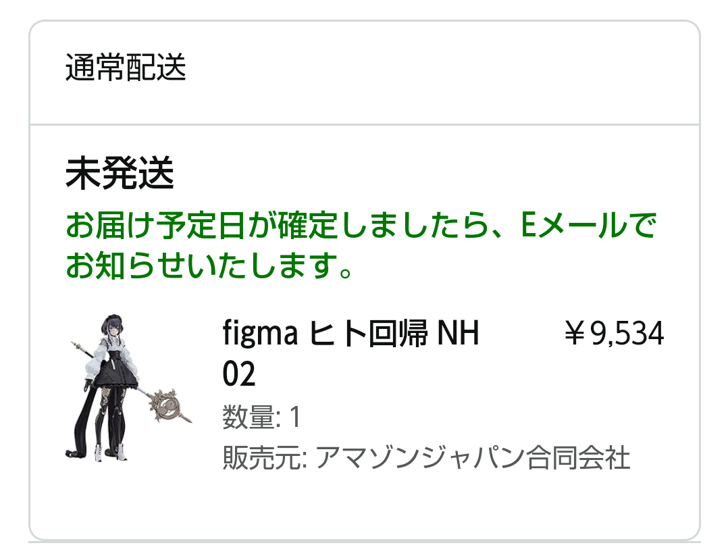Click the quantity number 1
The image size is (728, 560).
click(294, 419)
